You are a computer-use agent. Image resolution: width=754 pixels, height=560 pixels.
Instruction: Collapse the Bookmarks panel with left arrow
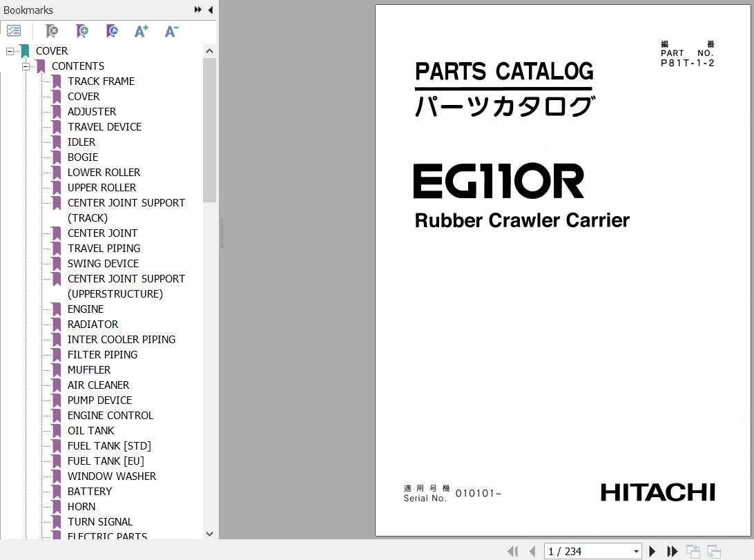click(210, 10)
